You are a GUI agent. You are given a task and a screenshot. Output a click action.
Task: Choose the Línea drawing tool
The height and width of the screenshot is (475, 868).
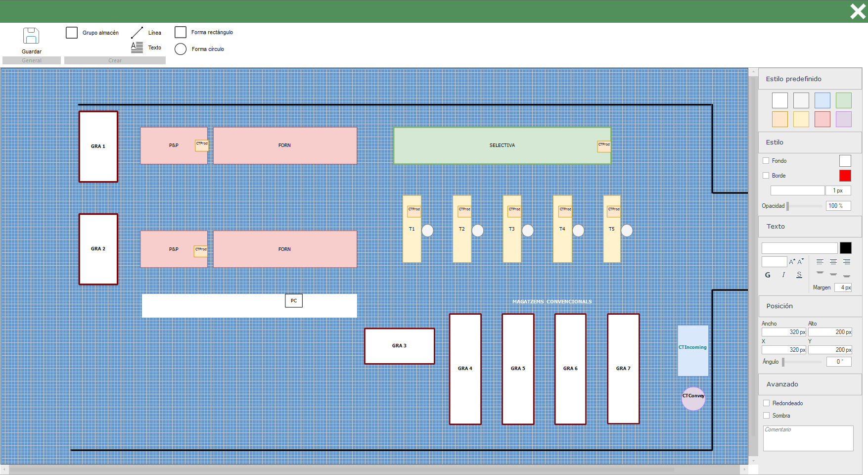137,33
